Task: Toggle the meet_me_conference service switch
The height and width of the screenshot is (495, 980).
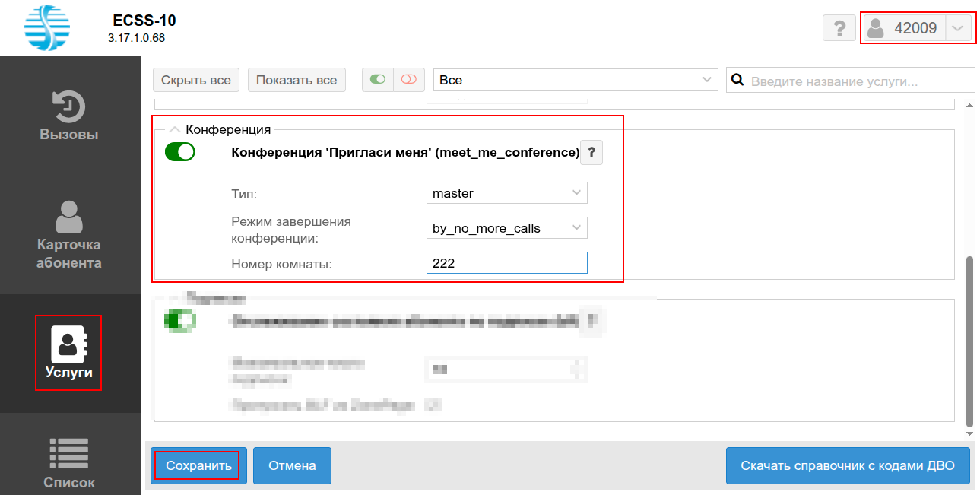Action: coord(180,152)
